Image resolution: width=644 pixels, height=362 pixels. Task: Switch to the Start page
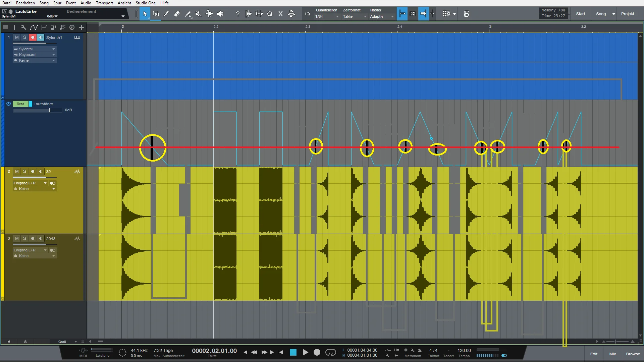coord(580,14)
